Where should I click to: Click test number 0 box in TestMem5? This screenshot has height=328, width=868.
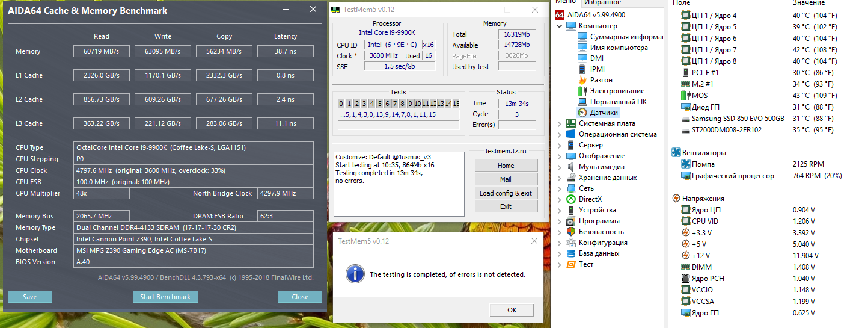(x=341, y=104)
